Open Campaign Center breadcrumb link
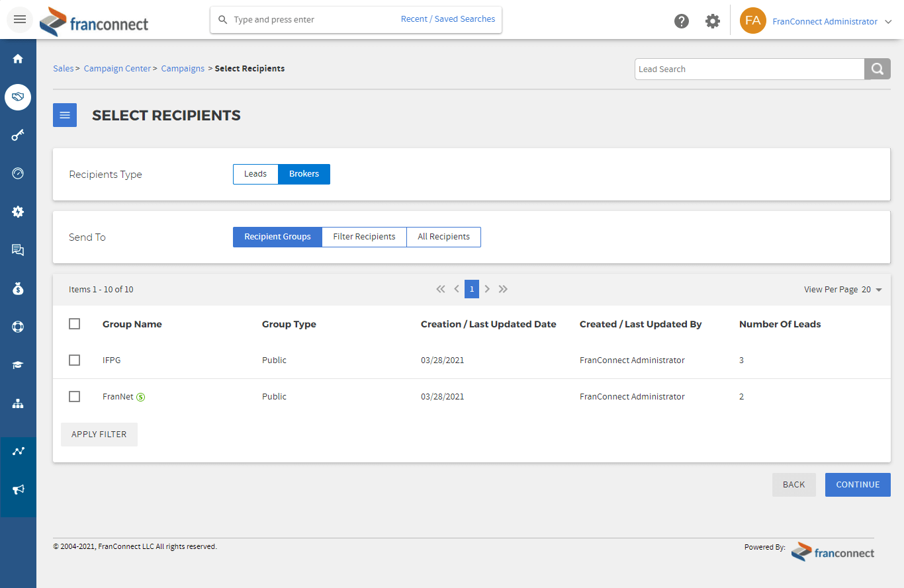The width and height of the screenshot is (904, 588). point(117,69)
